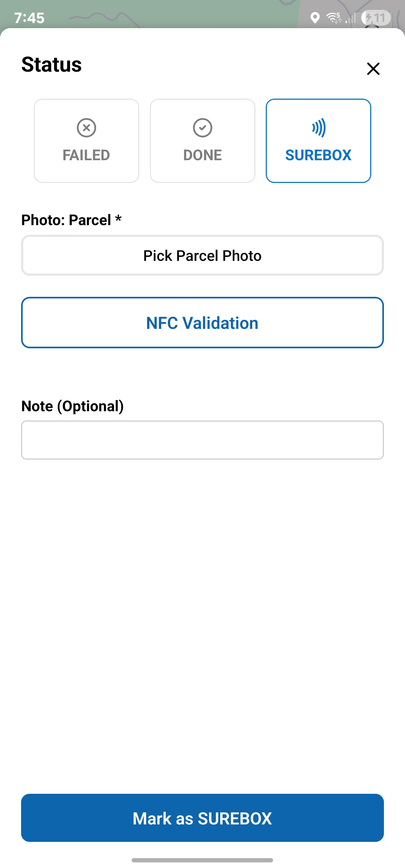Close the Status sheet with the X

click(373, 69)
